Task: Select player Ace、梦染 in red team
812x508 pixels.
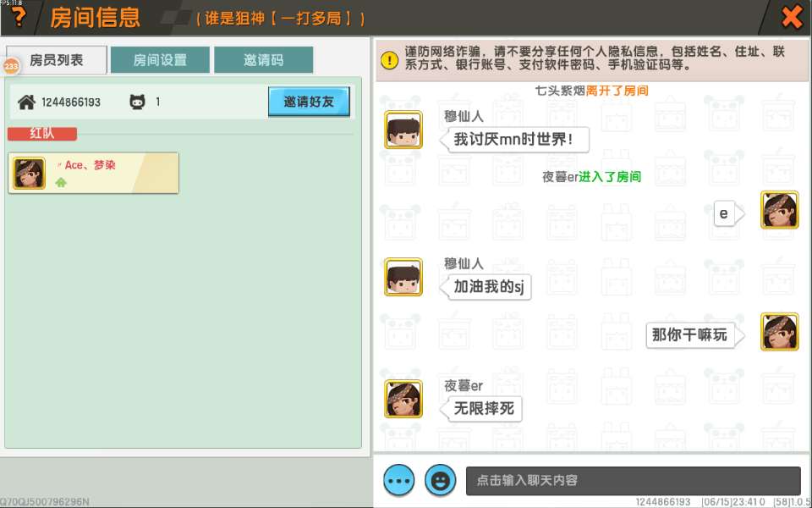Action: 93,173
